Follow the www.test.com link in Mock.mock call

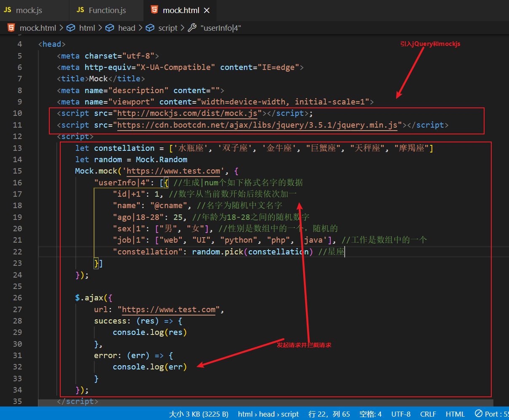pos(174,171)
